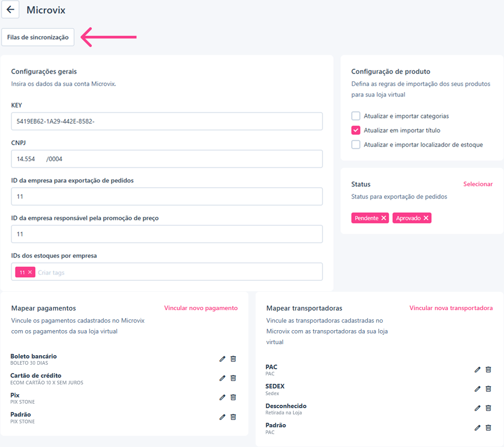Edit the Padrão payment mapping (PIX STONE)
This screenshot has height=447, width=504.
pos(222,417)
